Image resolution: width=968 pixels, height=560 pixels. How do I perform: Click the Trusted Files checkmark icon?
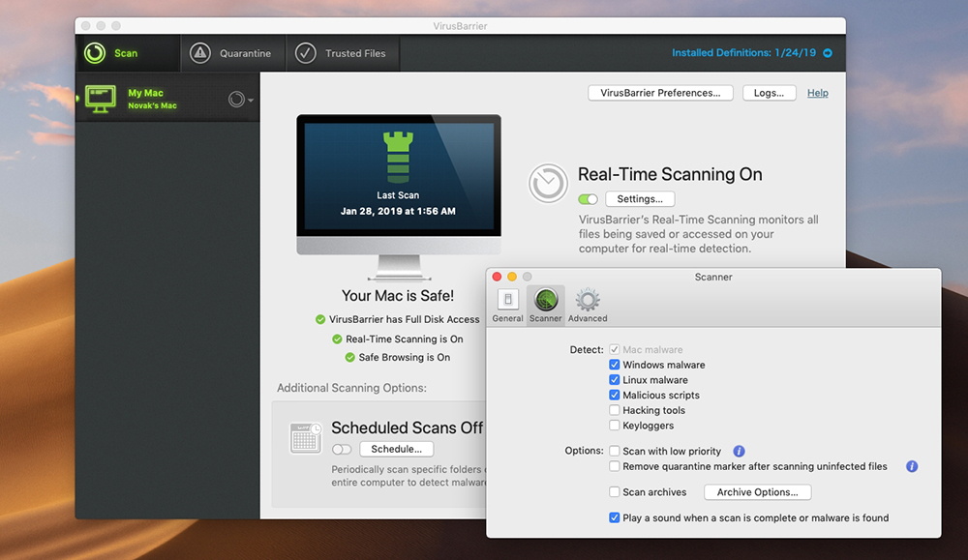[x=306, y=53]
